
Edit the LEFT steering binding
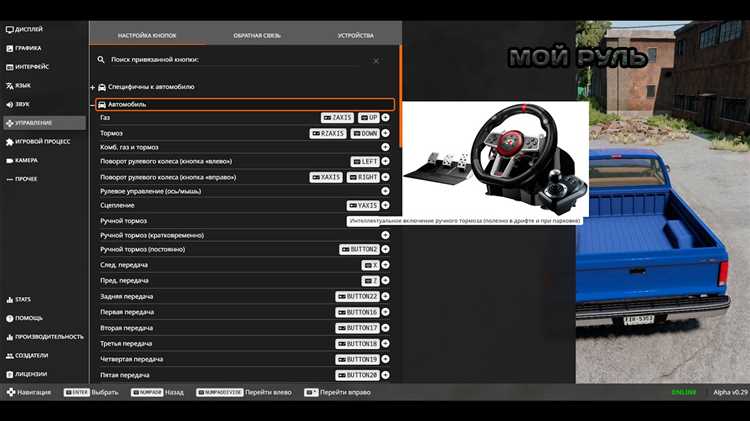pyautogui.click(x=365, y=162)
